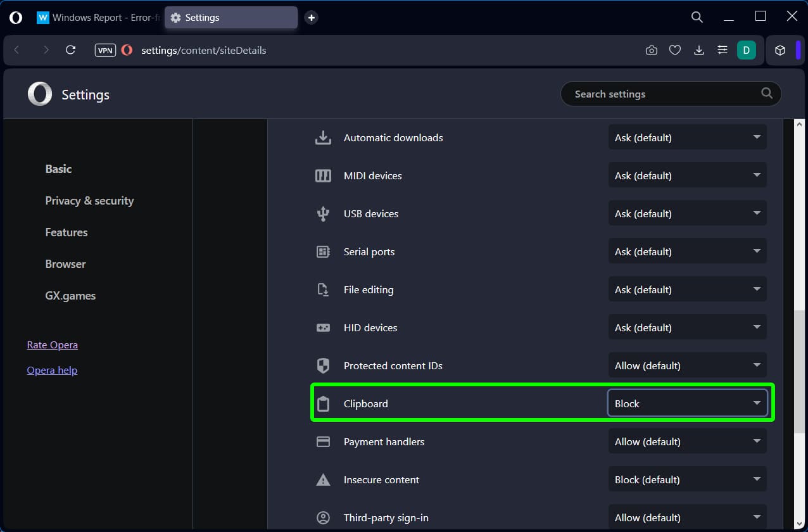Click the address bar URL text
Image resolution: width=808 pixels, height=532 pixels.
203,50
